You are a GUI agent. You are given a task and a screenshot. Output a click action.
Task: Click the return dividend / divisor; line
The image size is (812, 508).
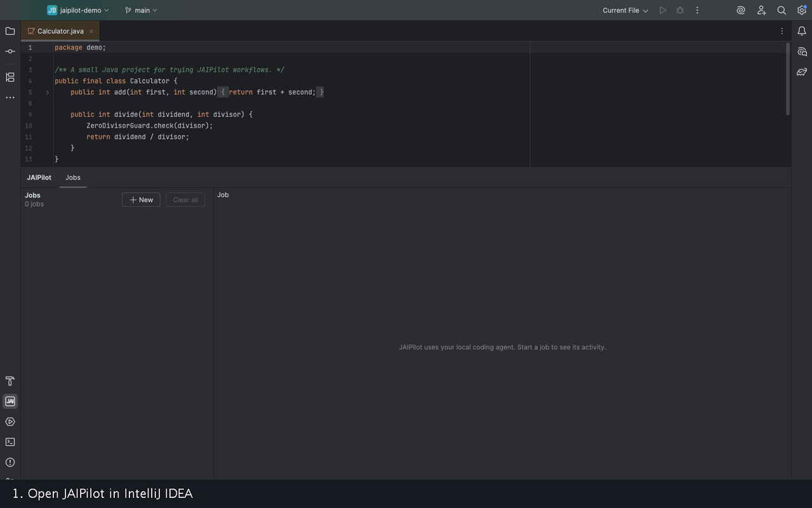point(138,137)
